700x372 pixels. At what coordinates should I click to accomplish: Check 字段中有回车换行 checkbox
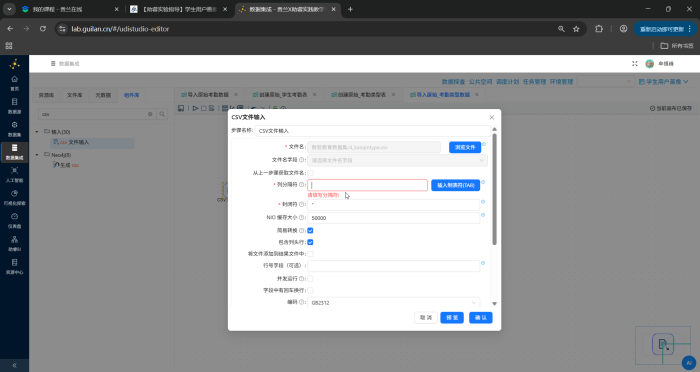click(x=310, y=290)
